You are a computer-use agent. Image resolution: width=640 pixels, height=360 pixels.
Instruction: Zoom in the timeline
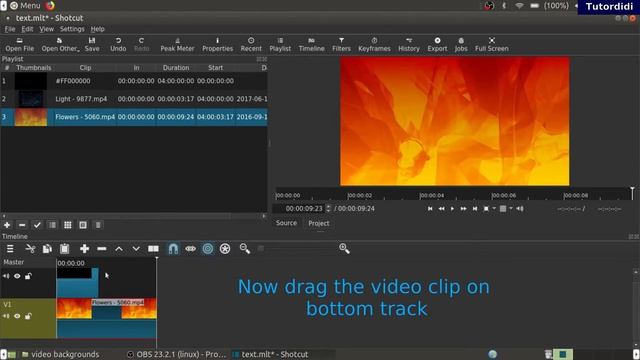pyautogui.click(x=344, y=249)
